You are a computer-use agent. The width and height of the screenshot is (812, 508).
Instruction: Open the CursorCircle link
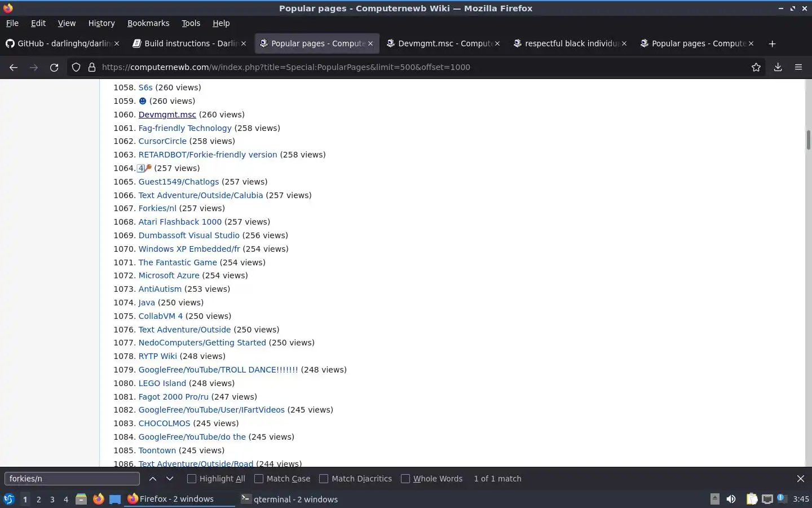162,141
